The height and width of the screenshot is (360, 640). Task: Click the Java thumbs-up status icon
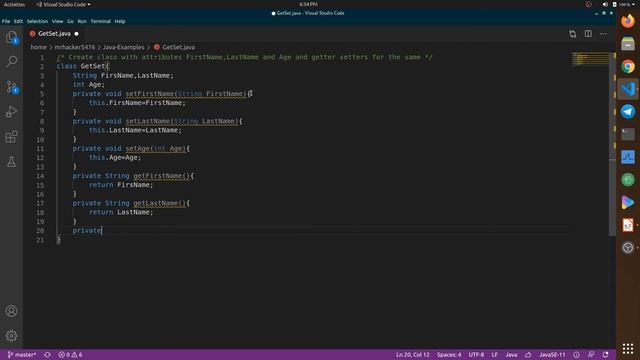(528, 355)
